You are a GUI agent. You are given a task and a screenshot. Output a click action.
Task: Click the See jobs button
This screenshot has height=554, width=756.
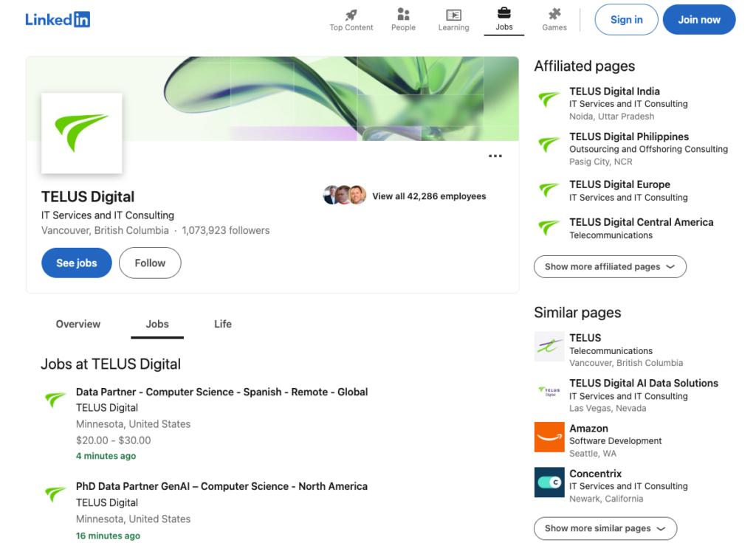tap(76, 263)
